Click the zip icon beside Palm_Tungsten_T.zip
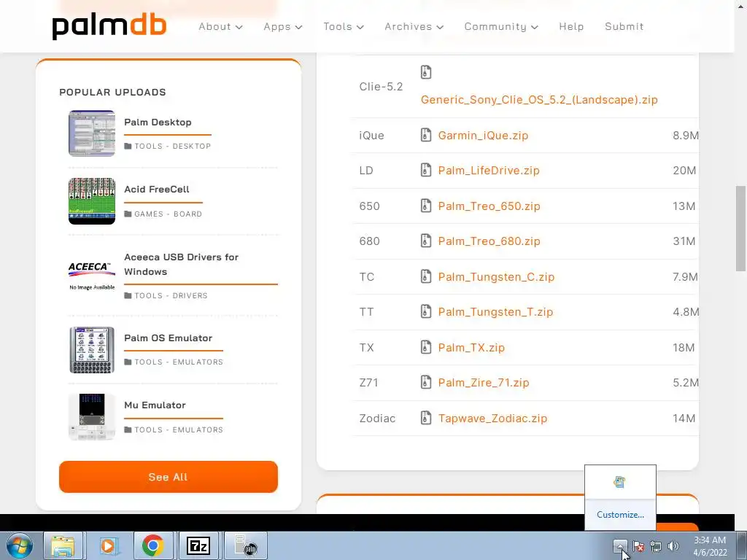The width and height of the screenshot is (747, 560). [426, 312]
